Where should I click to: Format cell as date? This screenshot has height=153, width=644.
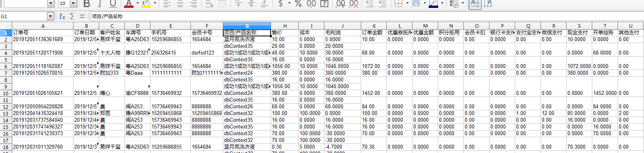(x=324, y=4)
